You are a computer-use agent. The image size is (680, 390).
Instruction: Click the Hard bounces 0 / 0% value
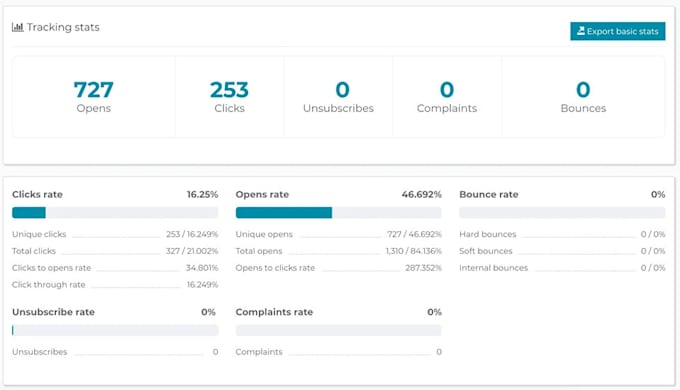653,234
